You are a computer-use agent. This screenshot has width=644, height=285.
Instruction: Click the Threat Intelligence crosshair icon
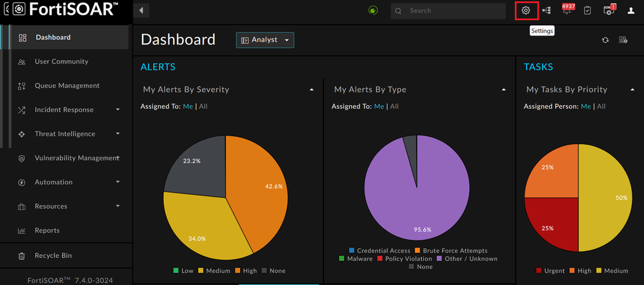click(22, 134)
